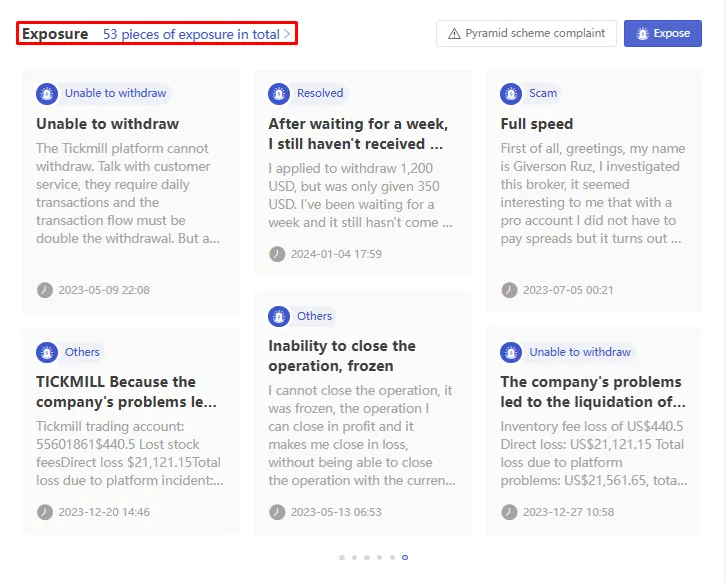Click clock icon next to 2023-05-13 06:53

coord(277,512)
